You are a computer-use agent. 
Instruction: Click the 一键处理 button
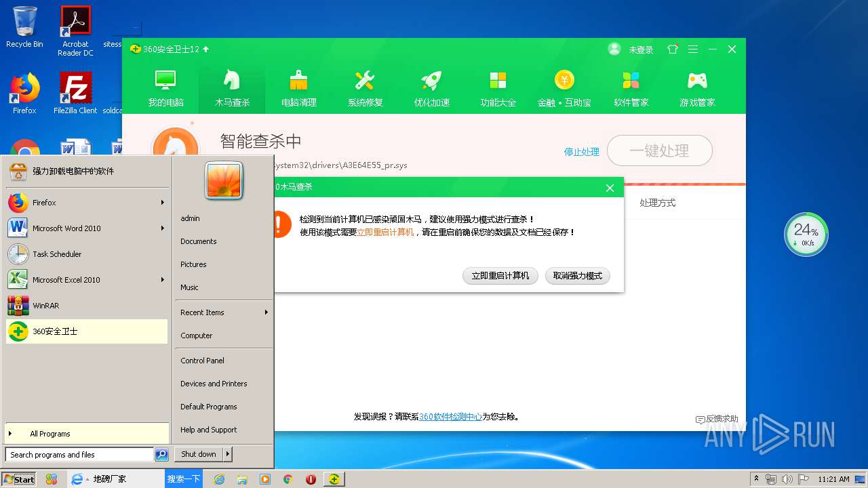(x=660, y=150)
